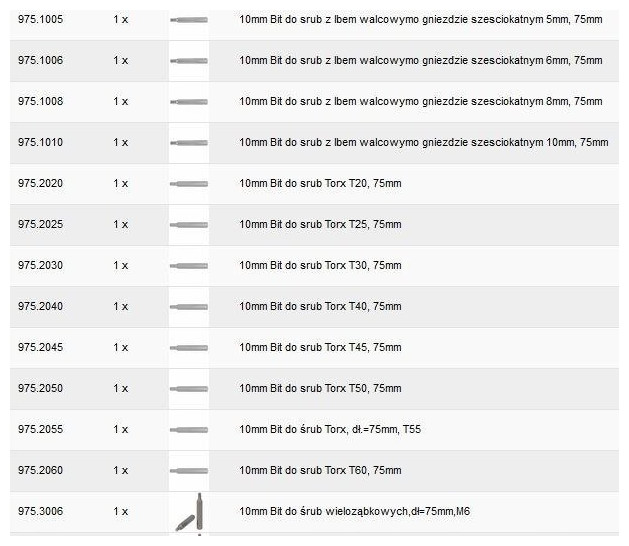The image size is (629, 546).
Task: Select part number 975.1010
Action: tap(40, 143)
